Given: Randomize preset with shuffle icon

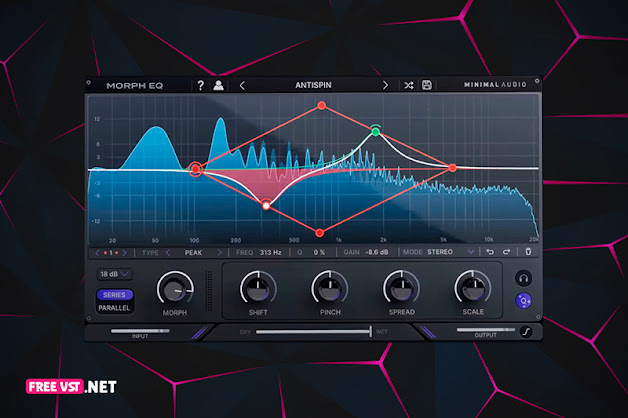Looking at the screenshot, I should pos(409,85).
